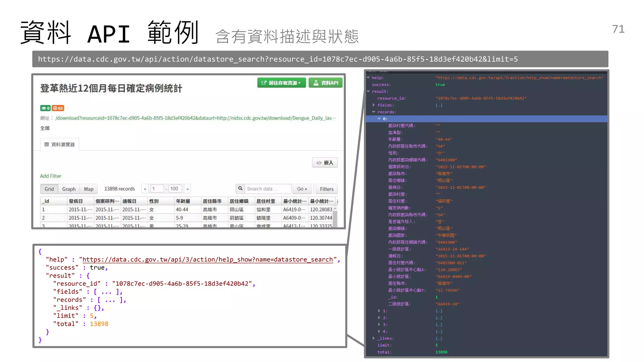Image resolution: width=644 pixels, height=362 pixels.
Task: Select the 資料瀏覽器 tab
Action: point(60,145)
